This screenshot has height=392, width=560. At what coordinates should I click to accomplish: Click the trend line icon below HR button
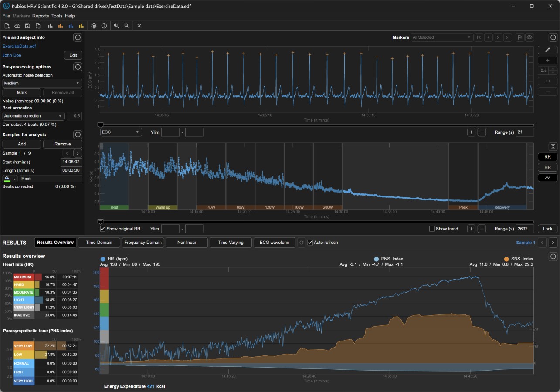pos(547,178)
